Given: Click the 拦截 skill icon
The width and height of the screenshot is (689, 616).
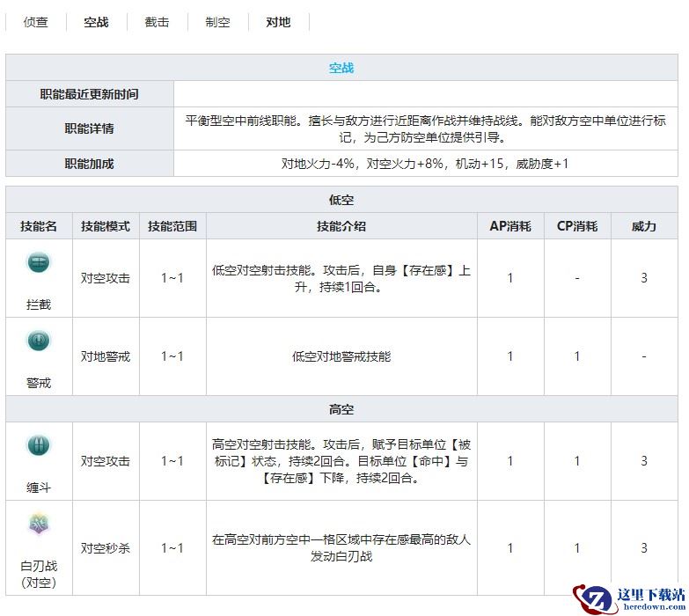Looking at the screenshot, I should pyautogui.click(x=39, y=263).
